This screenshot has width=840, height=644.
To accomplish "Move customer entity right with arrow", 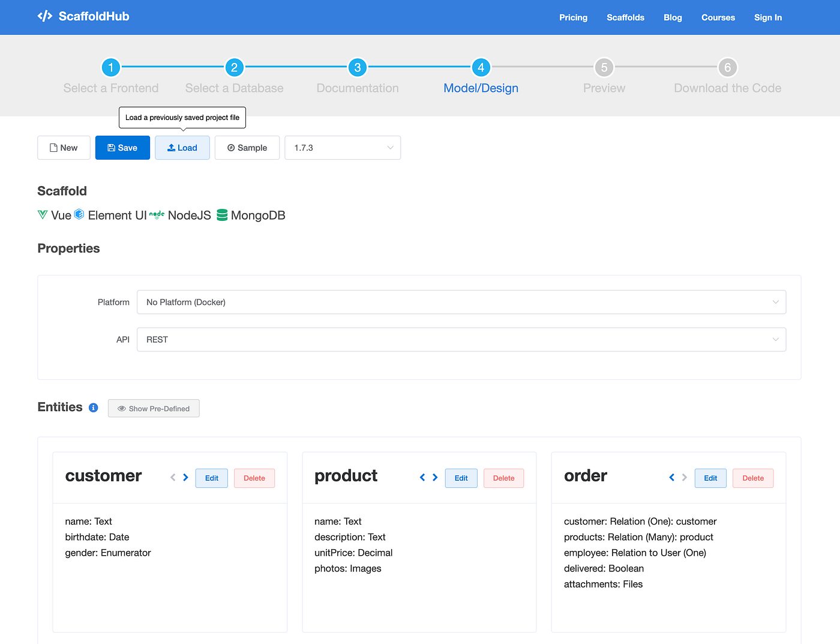I will 185,477.
